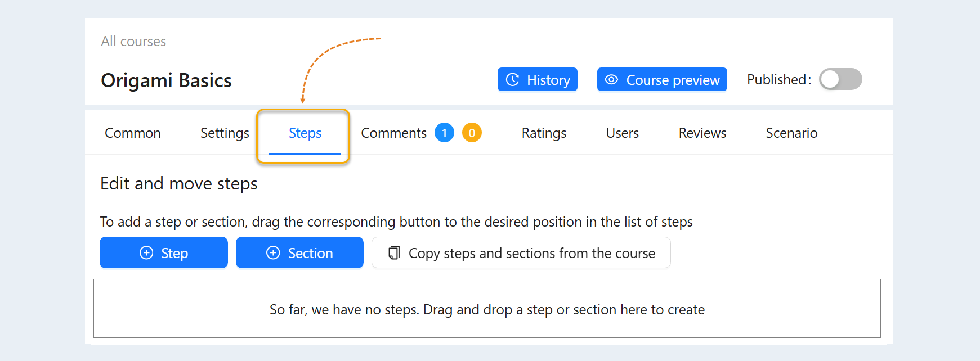The image size is (980, 361).
Task: Click the plus icon on Section button
Action: click(x=273, y=252)
